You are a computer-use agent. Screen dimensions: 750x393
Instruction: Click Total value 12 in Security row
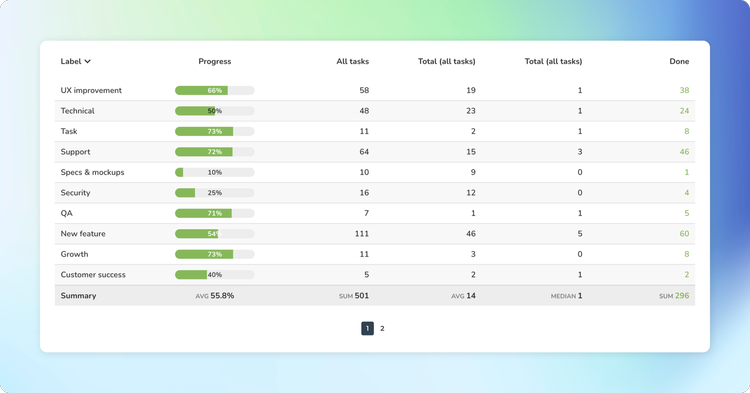[471, 193]
